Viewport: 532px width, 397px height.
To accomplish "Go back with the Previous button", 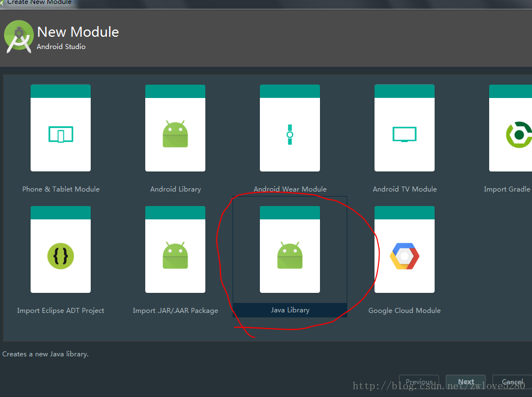I will [x=419, y=382].
